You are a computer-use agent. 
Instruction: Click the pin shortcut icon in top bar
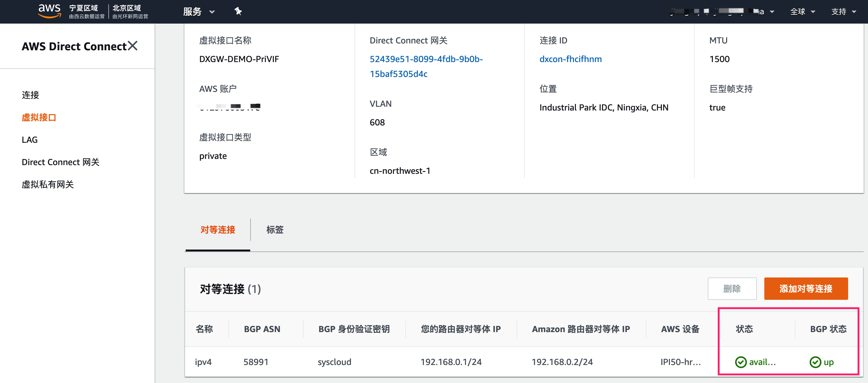click(238, 11)
